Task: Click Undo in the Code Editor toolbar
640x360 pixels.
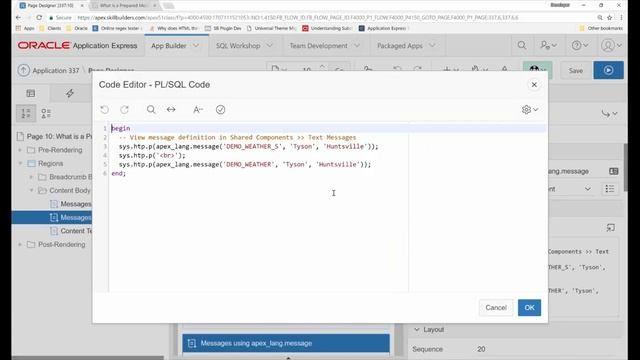Action: [104, 109]
